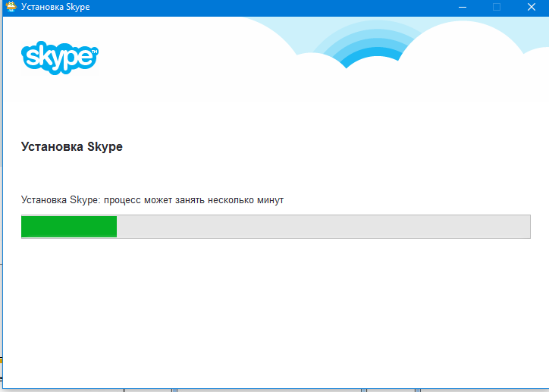549x392 pixels.
Task: Click the green filled part of progress bar
Action: pos(68,227)
